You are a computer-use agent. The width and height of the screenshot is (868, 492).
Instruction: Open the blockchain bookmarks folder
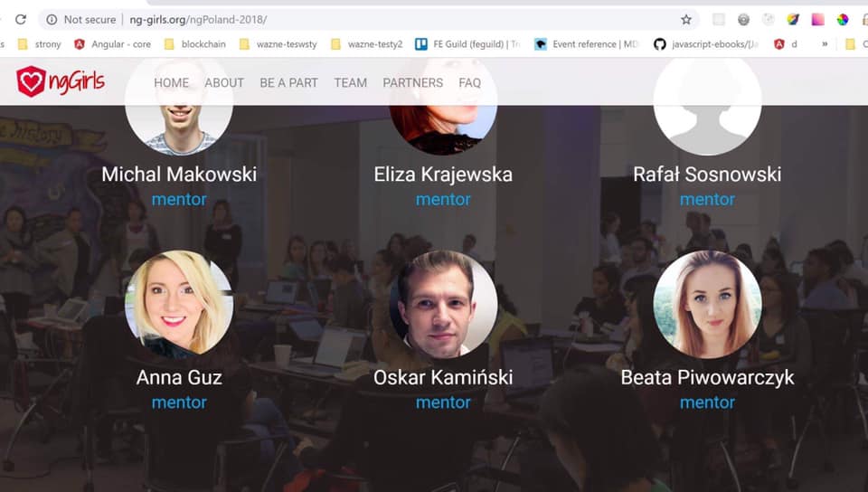click(195, 44)
